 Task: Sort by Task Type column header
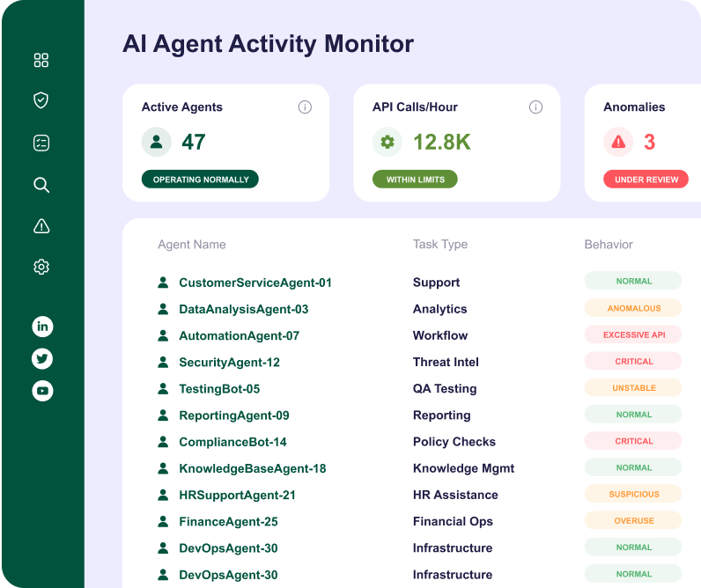tap(439, 245)
